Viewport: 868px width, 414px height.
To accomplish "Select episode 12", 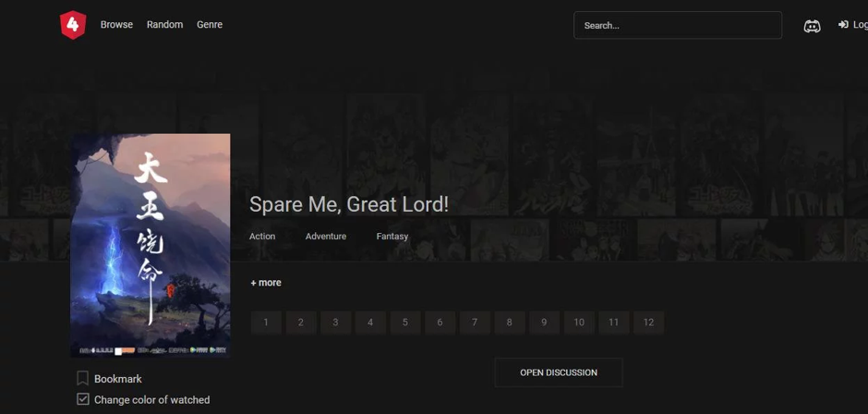I will 648,323.
